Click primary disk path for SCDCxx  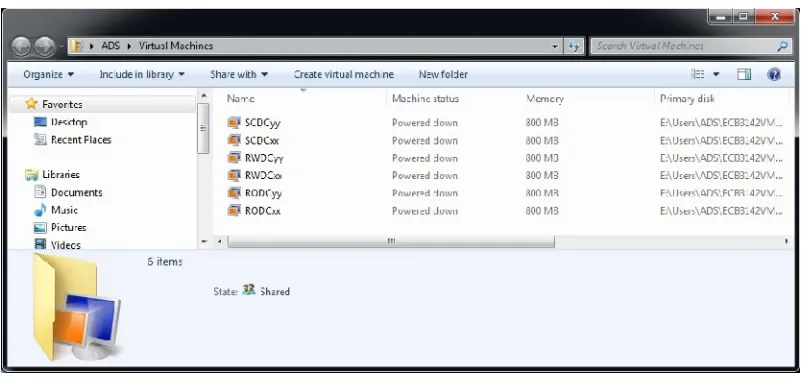[x=721, y=141]
